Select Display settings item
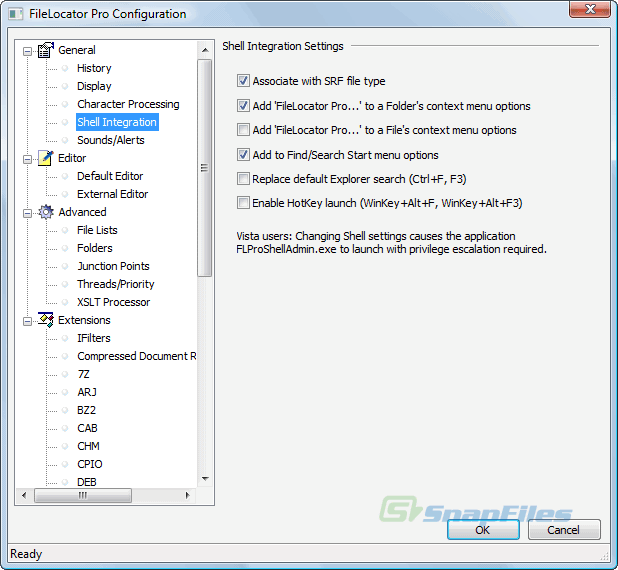Image resolution: width=618 pixels, height=570 pixels. [94, 86]
